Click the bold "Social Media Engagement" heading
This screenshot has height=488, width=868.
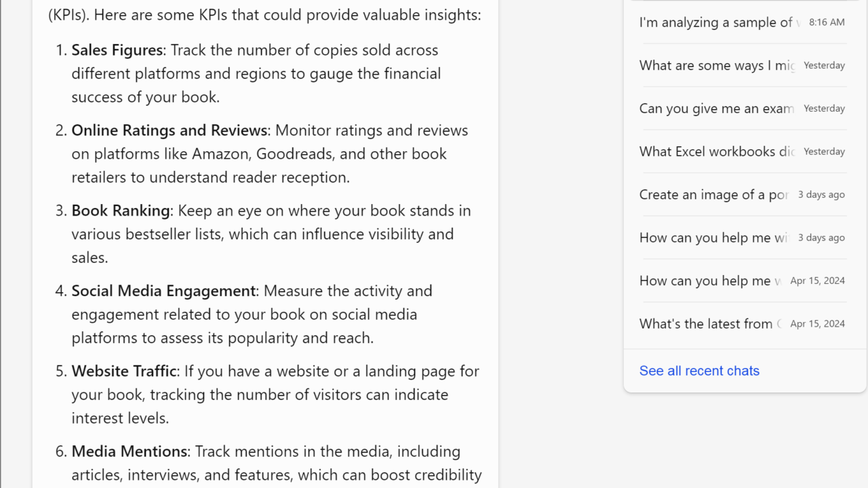163,291
